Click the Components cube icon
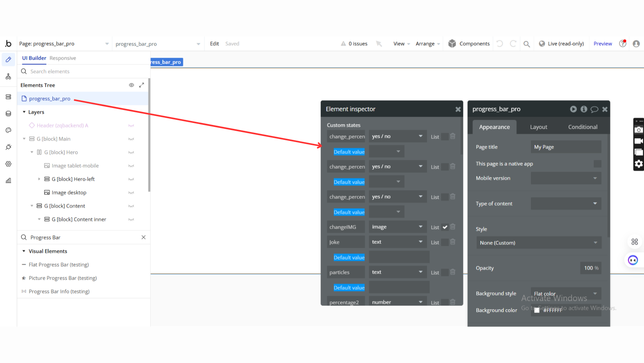The image size is (644, 363). point(452,44)
